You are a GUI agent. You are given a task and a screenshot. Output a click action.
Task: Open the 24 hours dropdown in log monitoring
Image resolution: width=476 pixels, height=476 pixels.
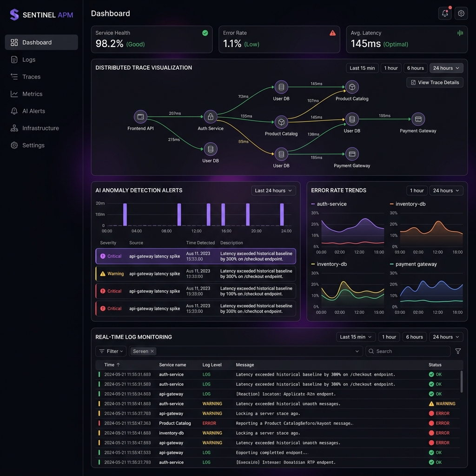tap(446, 337)
